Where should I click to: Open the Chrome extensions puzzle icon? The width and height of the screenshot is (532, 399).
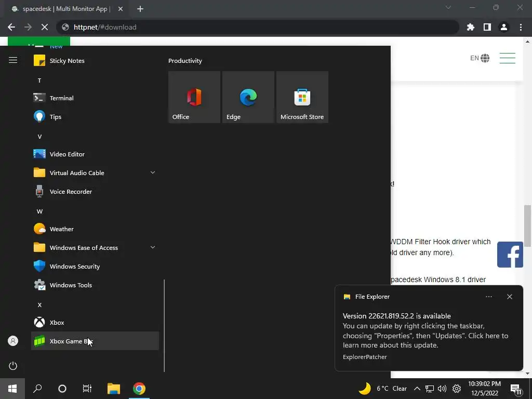pyautogui.click(x=470, y=27)
